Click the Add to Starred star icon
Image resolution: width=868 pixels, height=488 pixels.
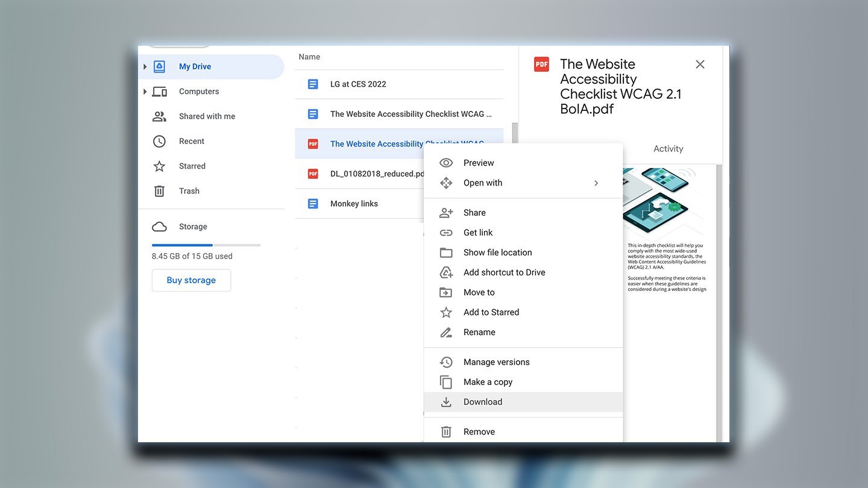[x=446, y=312]
